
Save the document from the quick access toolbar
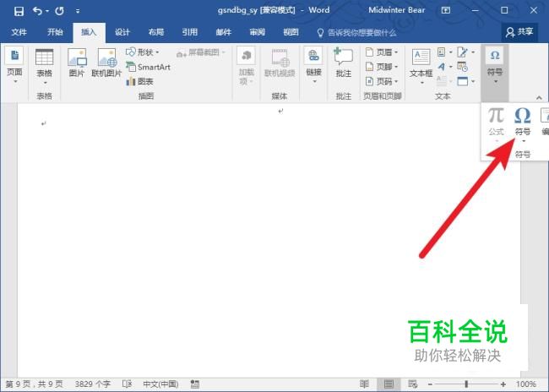pyautogui.click(x=19, y=11)
